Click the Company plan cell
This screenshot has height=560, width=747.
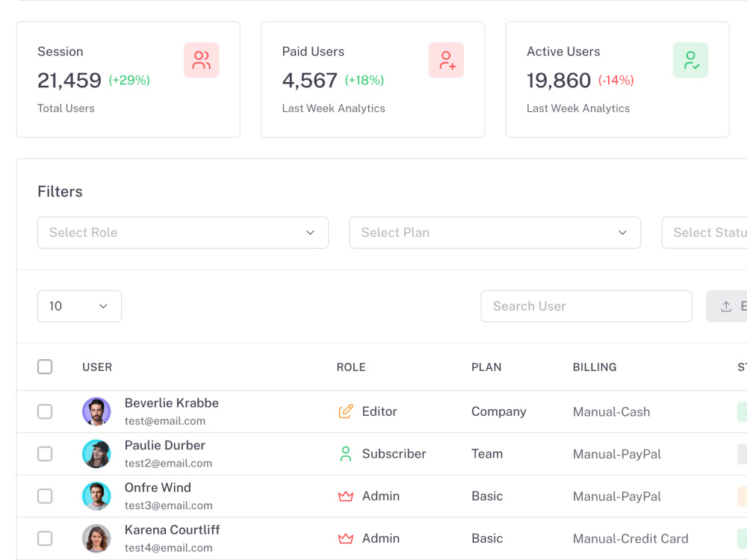click(499, 411)
